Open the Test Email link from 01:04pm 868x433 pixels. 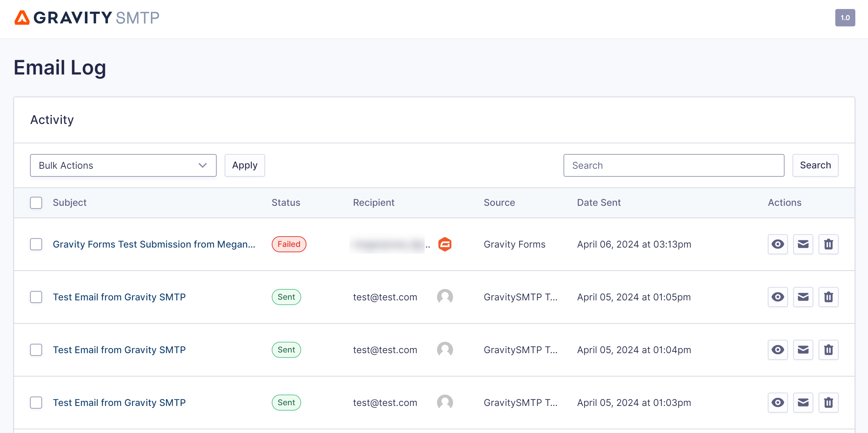click(x=119, y=350)
